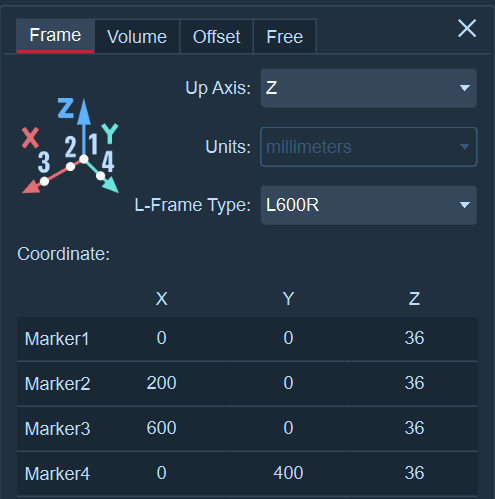Switch to the Volume tab
The width and height of the screenshot is (495, 499).
(137, 36)
